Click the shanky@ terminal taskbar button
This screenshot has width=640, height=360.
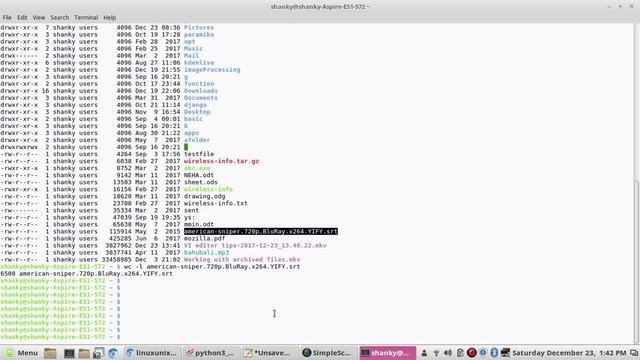pyautogui.click(x=387, y=353)
